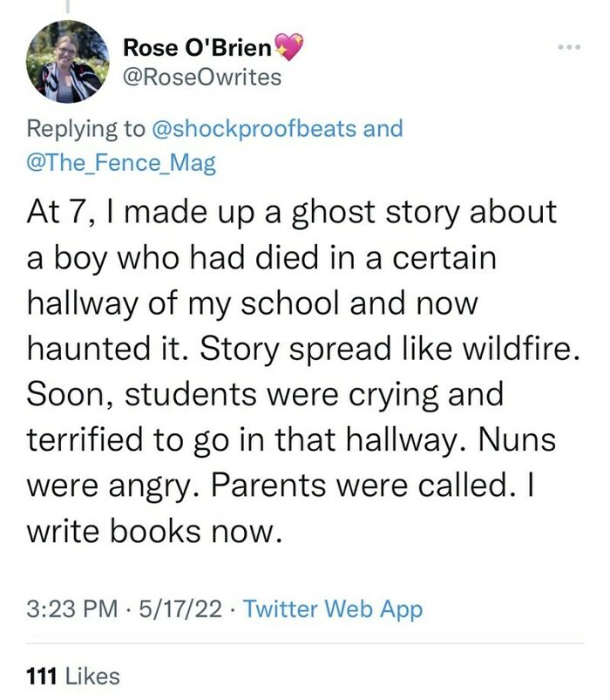View the 111 Likes list
The width and height of the screenshot is (610, 700).
point(73,674)
